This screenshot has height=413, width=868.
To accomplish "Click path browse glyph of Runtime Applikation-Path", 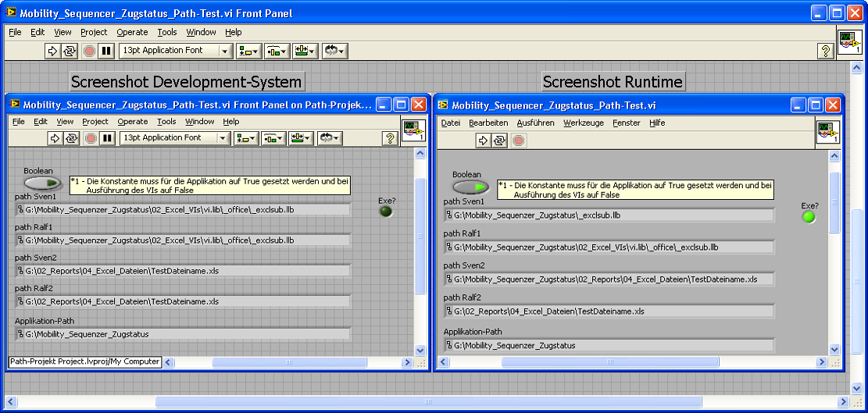I will 449,346.
